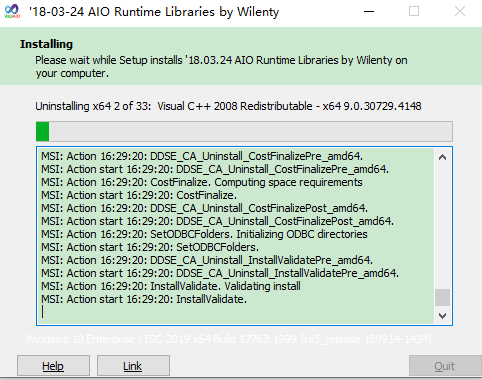The width and height of the screenshot is (482, 380).
Task: Click the window title 'AIO Runtime Libraries by Wilenty'
Action: click(x=154, y=12)
